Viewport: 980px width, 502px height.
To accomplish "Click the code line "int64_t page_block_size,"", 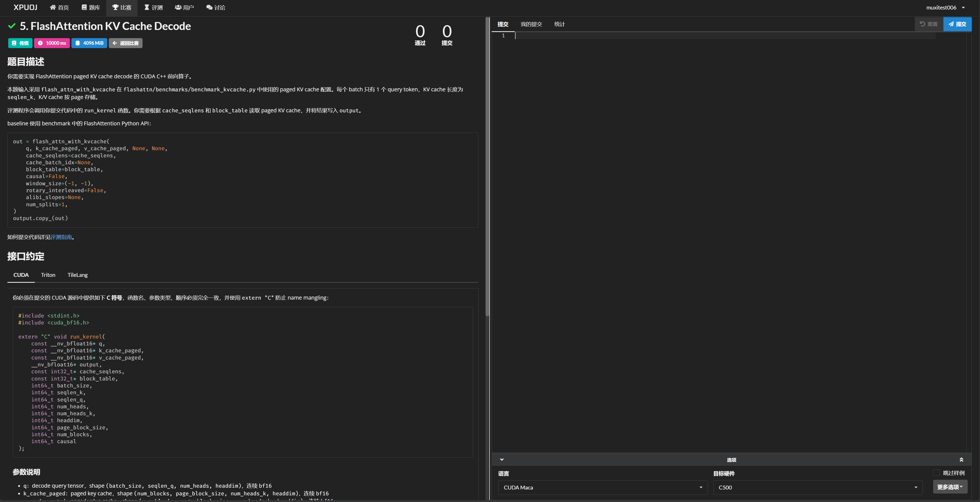I will pos(70,428).
